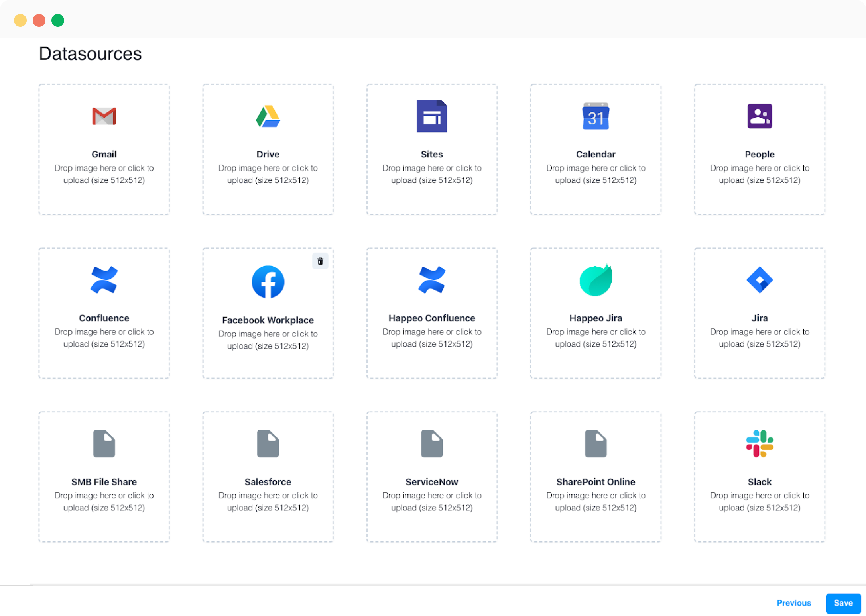Delete the Facebook Workplace image with trash icon
This screenshot has height=616, width=866.
click(x=320, y=261)
